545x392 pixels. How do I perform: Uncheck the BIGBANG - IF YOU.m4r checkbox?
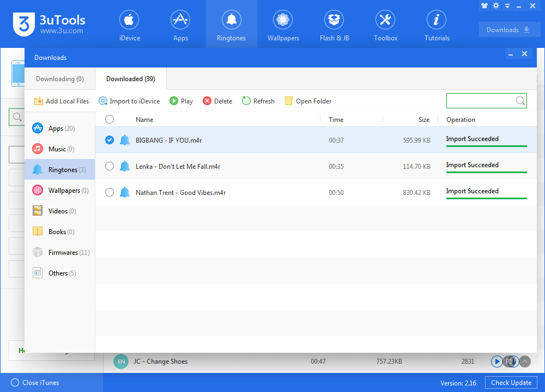click(x=110, y=140)
